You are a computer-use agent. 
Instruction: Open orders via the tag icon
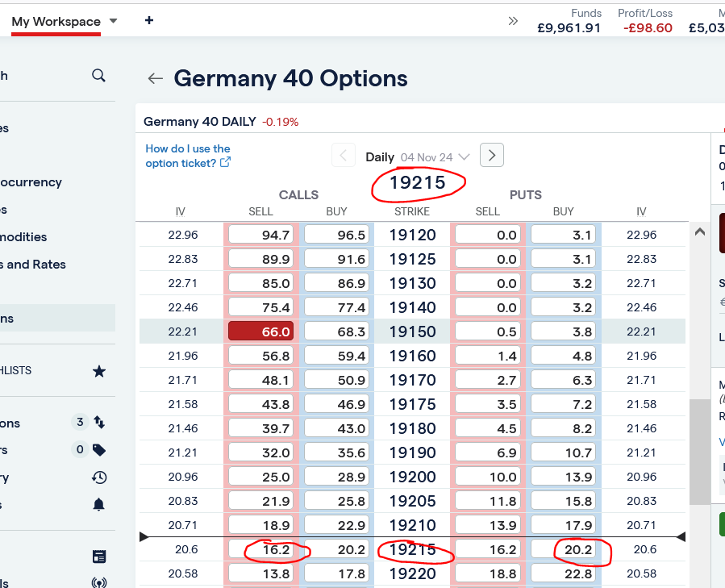99,450
